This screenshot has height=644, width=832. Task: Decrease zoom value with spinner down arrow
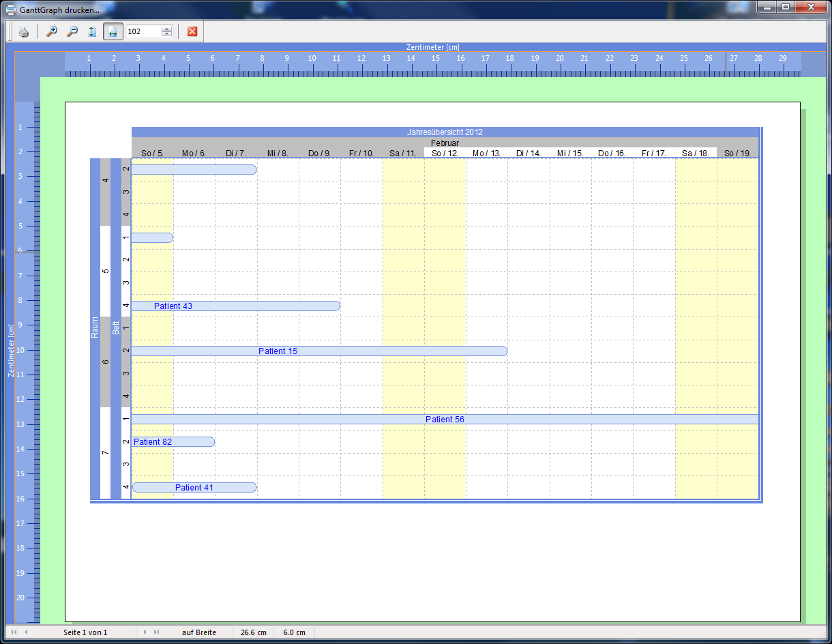tap(167, 35)
